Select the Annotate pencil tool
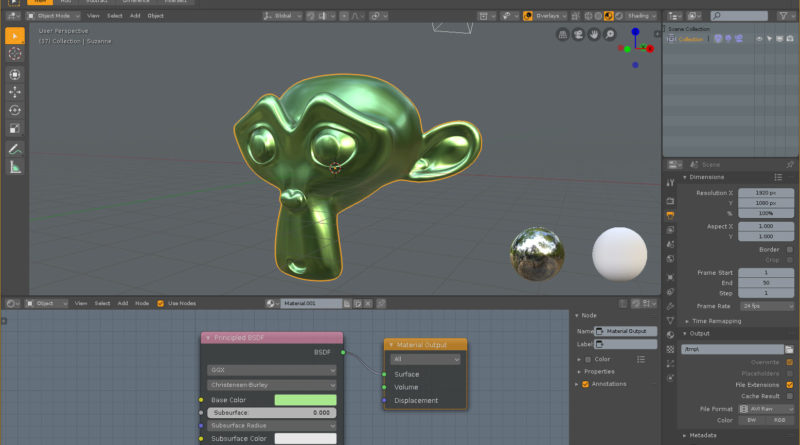800x445 pixels. pyautogui.click(x=15, y=149)
